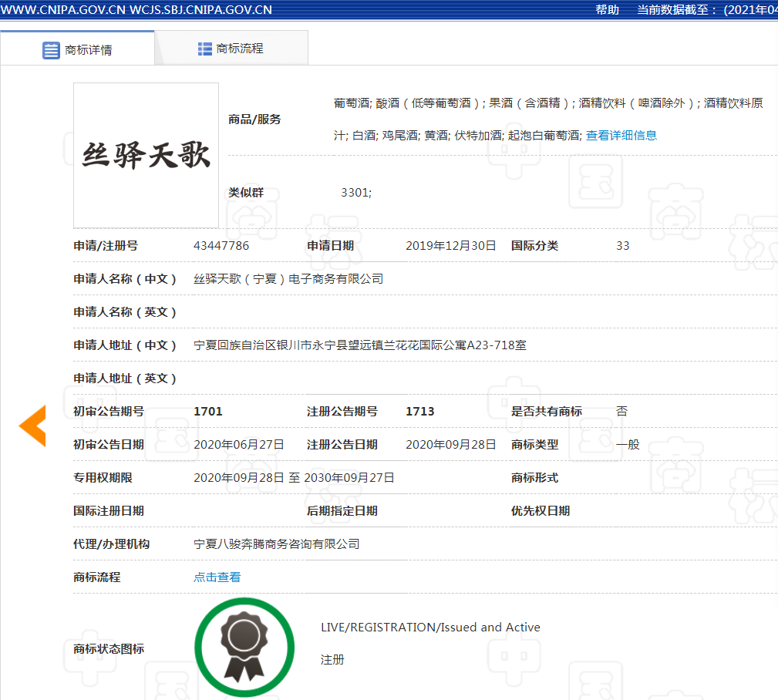Click preliminary announcement issue number 1701
Screen dimensions: 778x700
(x=208, y=411)
